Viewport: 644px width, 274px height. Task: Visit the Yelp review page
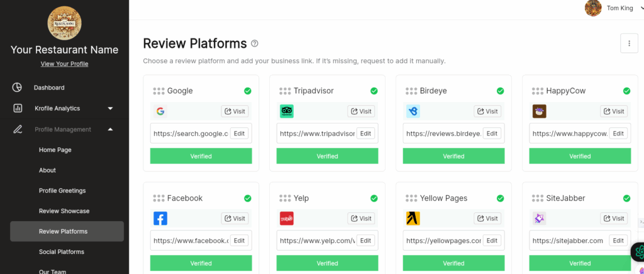361,219
